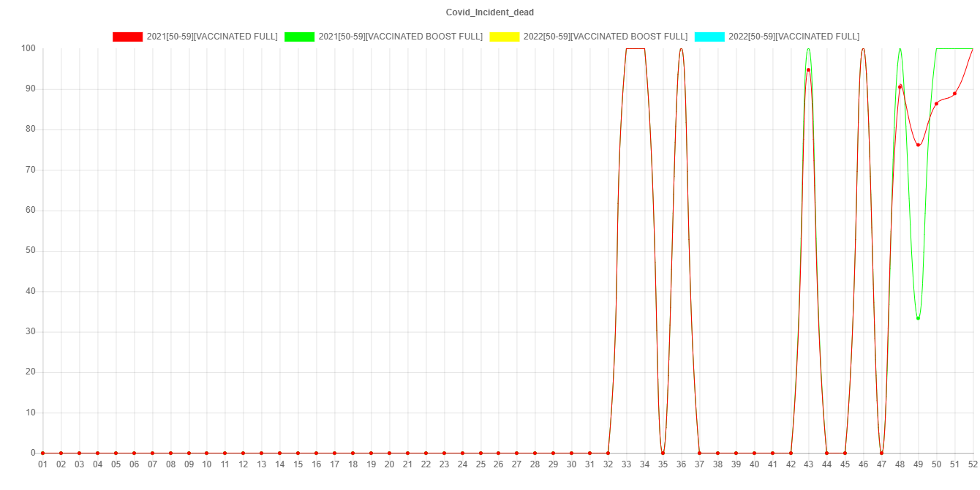Click the green line's low point at week 49
Image resolution: width=980 pixels, height=490 pixels.
(x=918, y=318)
